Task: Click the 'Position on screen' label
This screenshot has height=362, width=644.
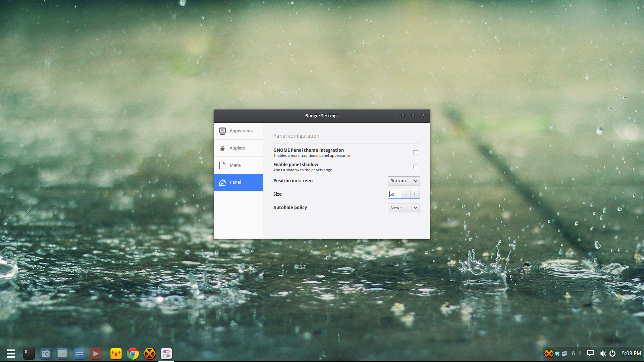Action: 293,181
